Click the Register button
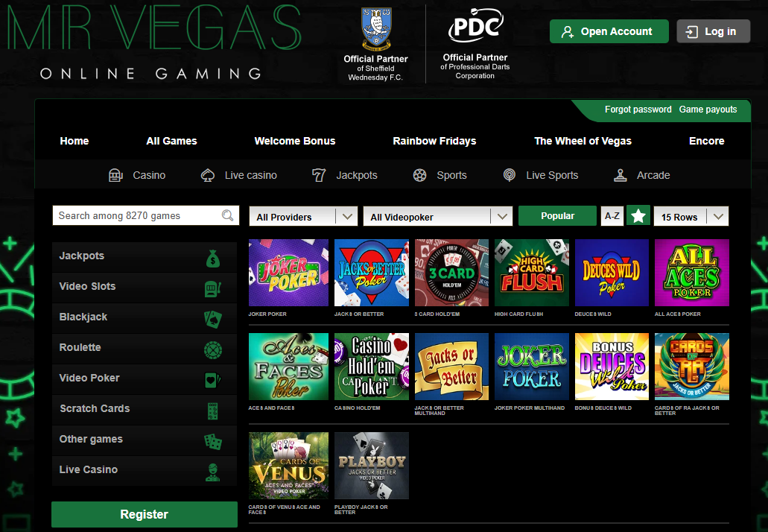The width and height of the screenshot is (768, 532). point(145,514)
